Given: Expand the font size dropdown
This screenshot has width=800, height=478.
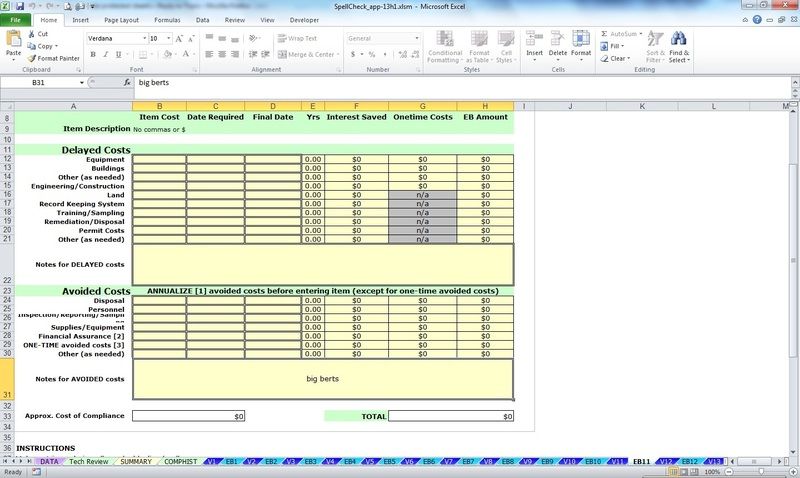Looking at the screenshot, I should click(169, 38).
